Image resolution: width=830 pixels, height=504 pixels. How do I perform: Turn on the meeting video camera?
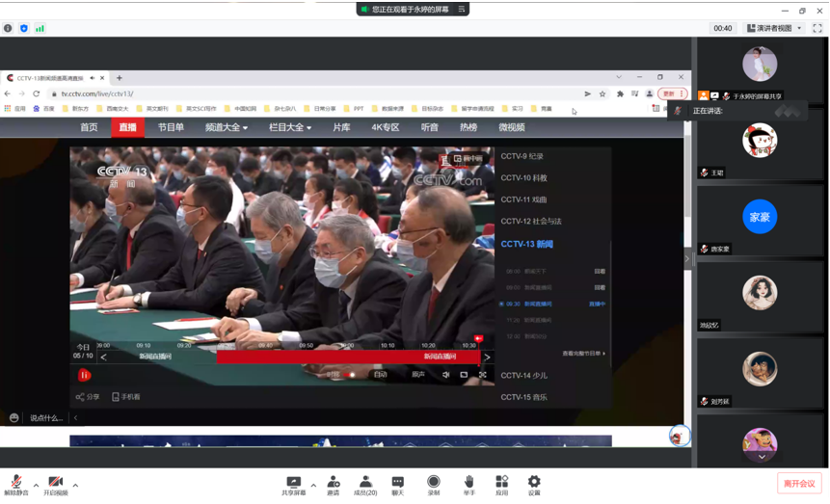point(55,485)
